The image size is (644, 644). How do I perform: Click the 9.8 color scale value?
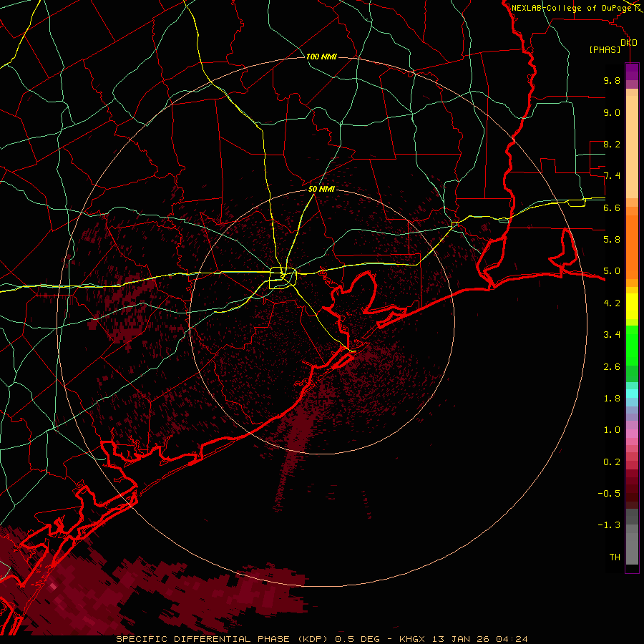(x=612, y=80)
